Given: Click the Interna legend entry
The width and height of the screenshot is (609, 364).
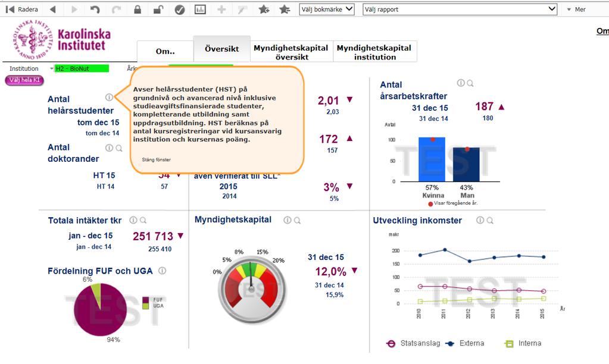Looking at the screenshot, I should coord(523,343).
